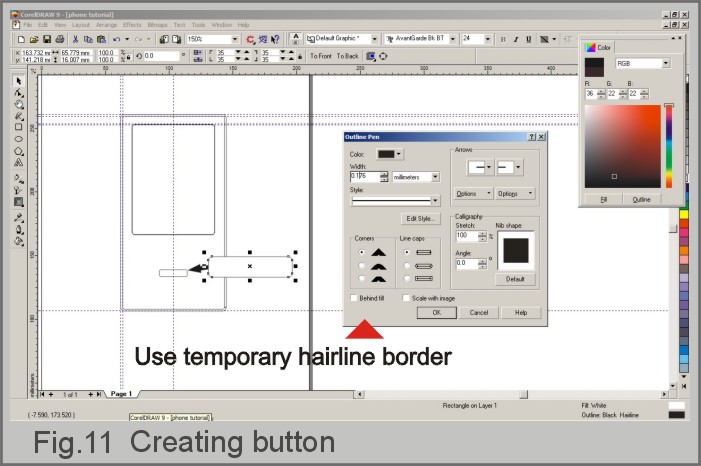Click the Paste clipboard icon
Screen dimensions: 701x466
(101, 39)
